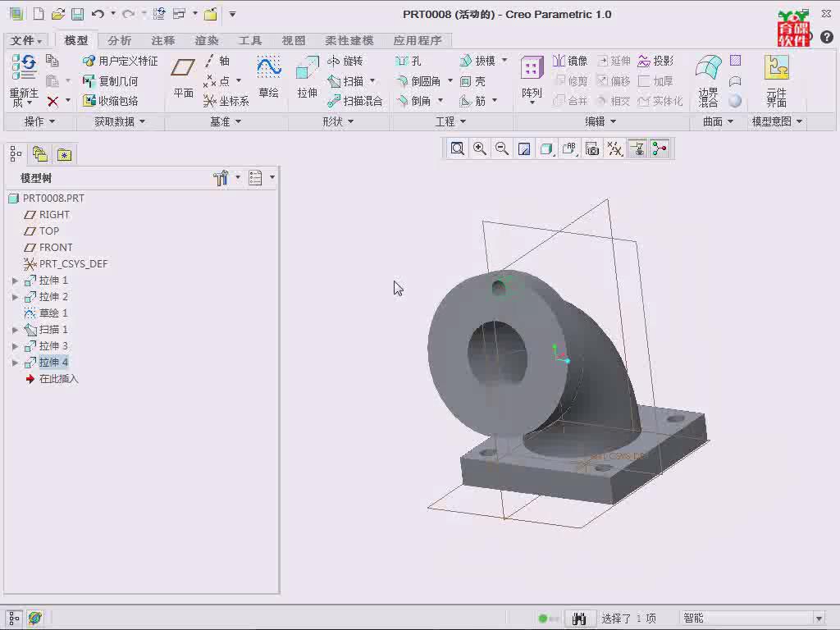Select PRT_CSYS_DEF in the model tree
840x630 pixels.
(66, 263)
